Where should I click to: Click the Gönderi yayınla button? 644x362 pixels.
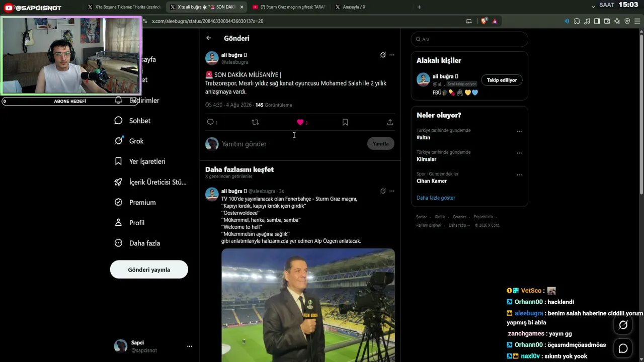pos(149,269)
